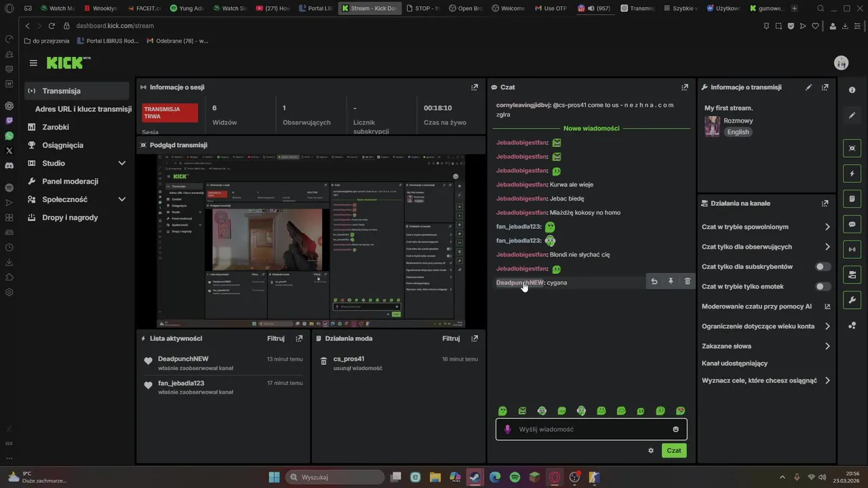The height and width of the screenshot is (488, 868).
Task: Pop out the Działania na kanale panel
Action: pyautogui.click(x=825, y=203)
